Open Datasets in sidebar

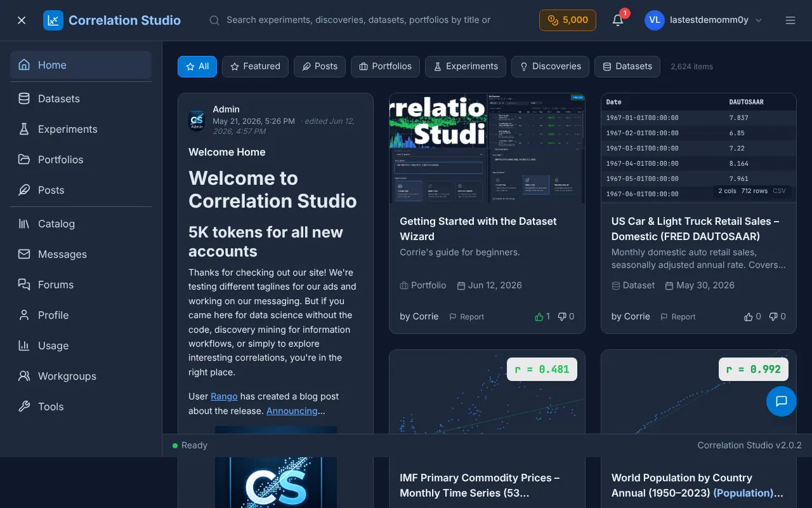(81, 98)
